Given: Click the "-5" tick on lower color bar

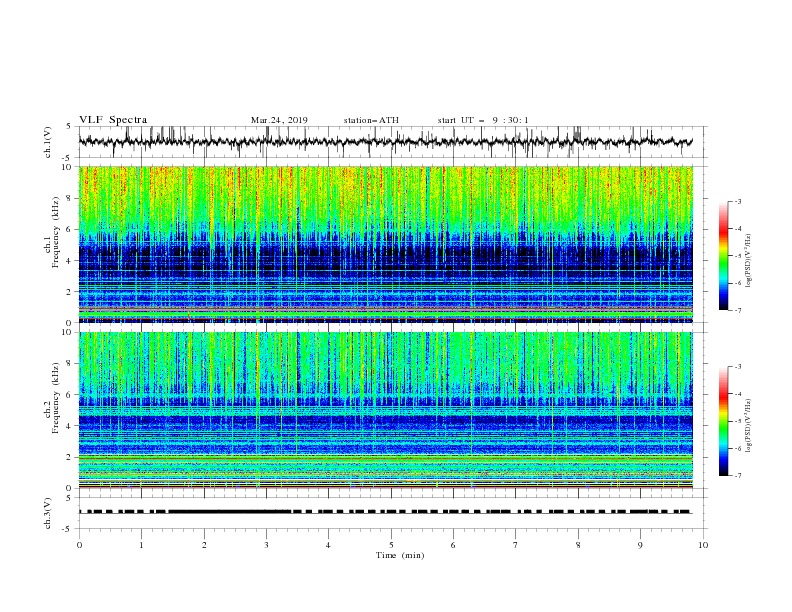Looking at the screenshot, I should (x=738, y=421).
